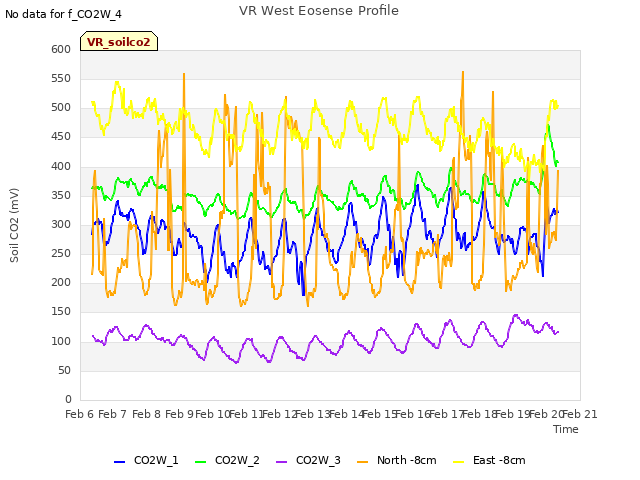Click the purple CO2W_3 legend swatch
Image resolution: width=640 pixels, height=480 pixels.
[x=282, y=462]
